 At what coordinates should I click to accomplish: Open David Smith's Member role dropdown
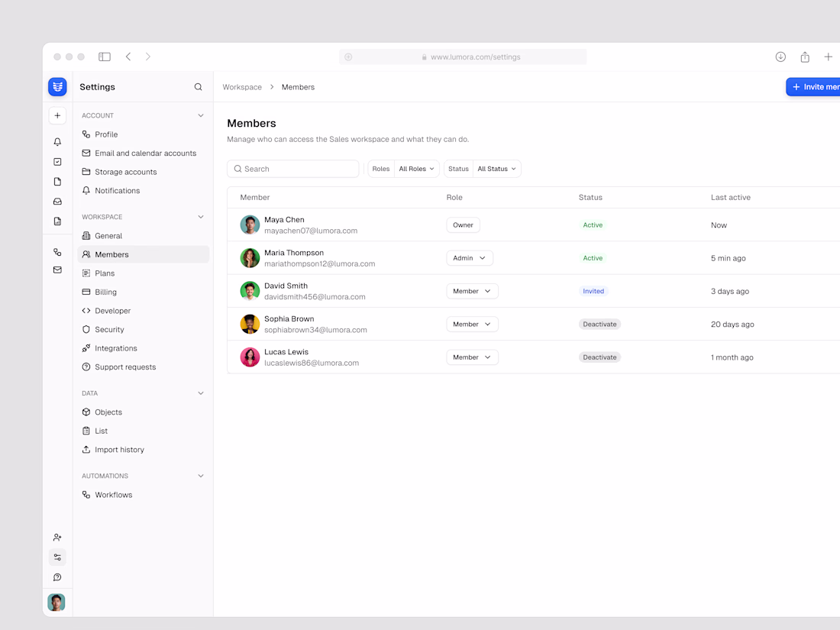coord(472,292)
